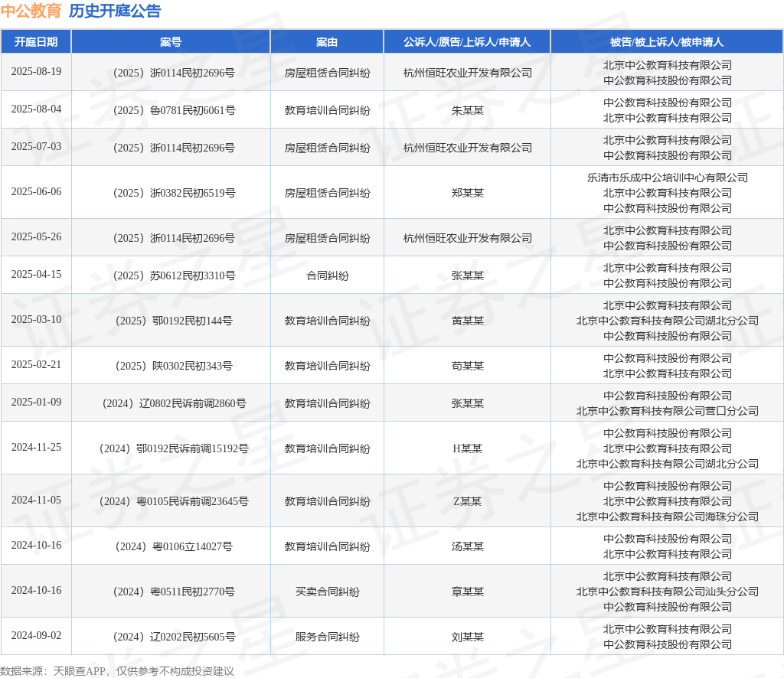
Task: Click the 服务合同纠纷 cause cell
Action: [328, 637]
